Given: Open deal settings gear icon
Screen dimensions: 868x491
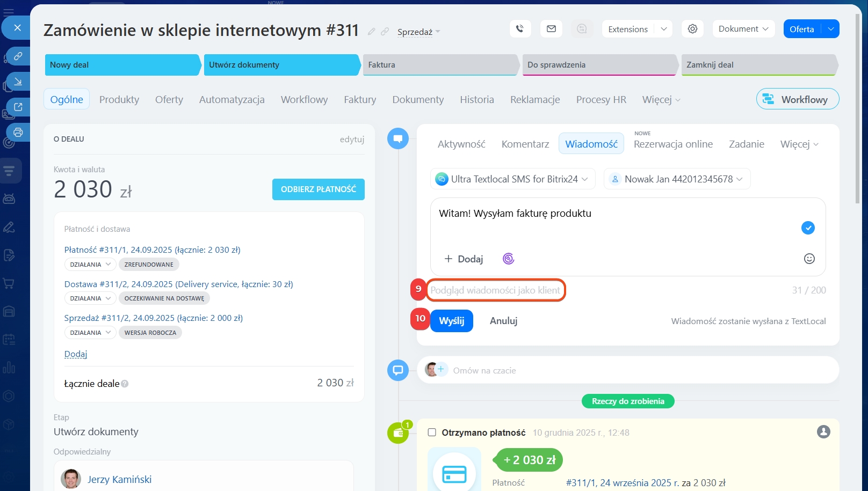Looking at the screenshot, I should pyautogui.click(x=692, y=29).
